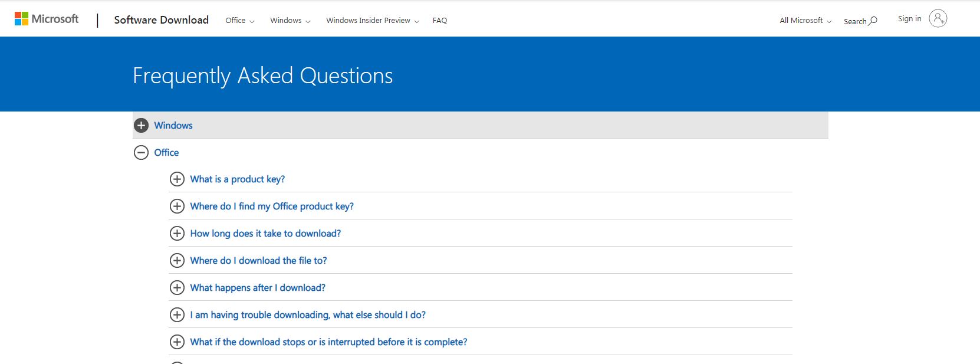Viewport: 980px width, 364px height.
Task: Click plus icon beside What is a product key
Action: point(177,179)
